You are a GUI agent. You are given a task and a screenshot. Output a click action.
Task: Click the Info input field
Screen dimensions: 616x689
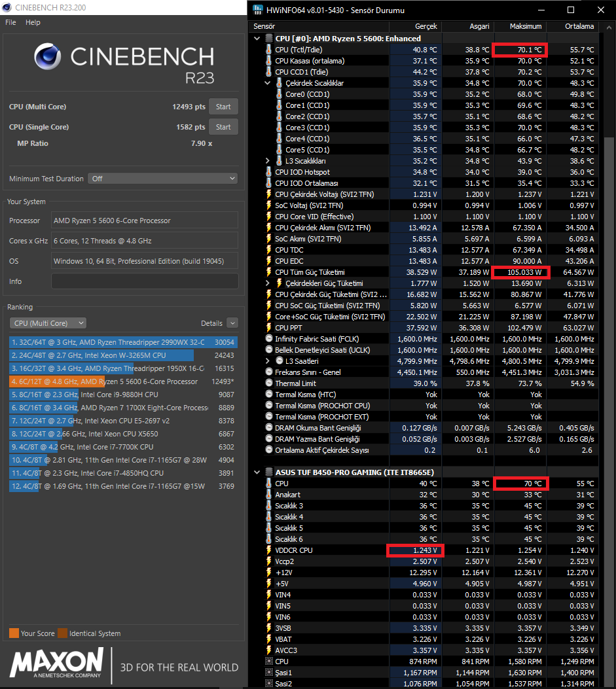[145, 281]
